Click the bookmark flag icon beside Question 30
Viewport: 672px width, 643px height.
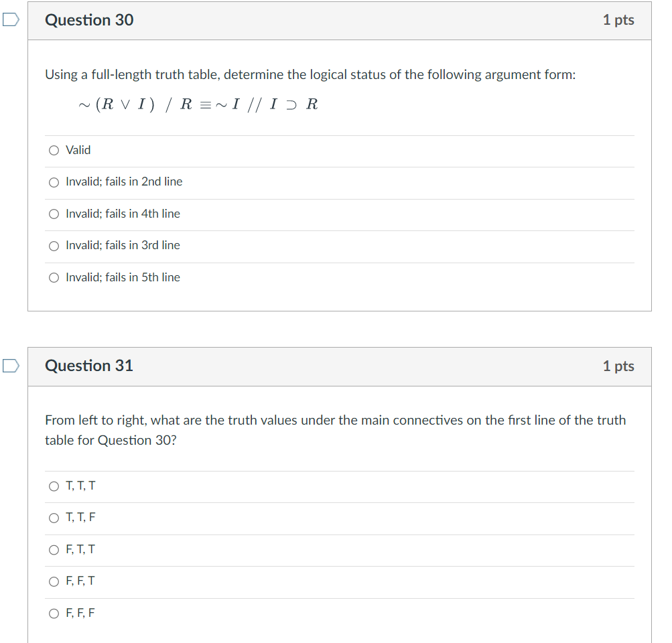[x=8, y=21]
